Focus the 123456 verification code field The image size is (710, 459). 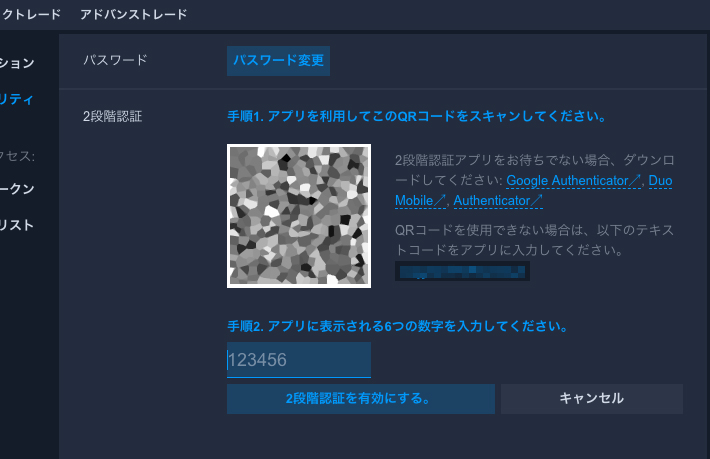click(x=299, y=360)
